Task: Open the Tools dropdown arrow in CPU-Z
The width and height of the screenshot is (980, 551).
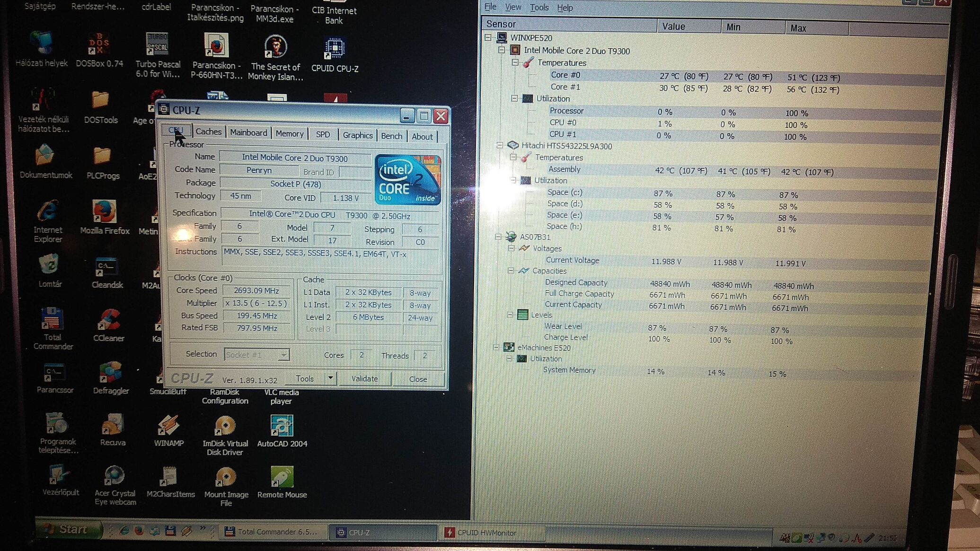Action: click(x=330, y=378)
